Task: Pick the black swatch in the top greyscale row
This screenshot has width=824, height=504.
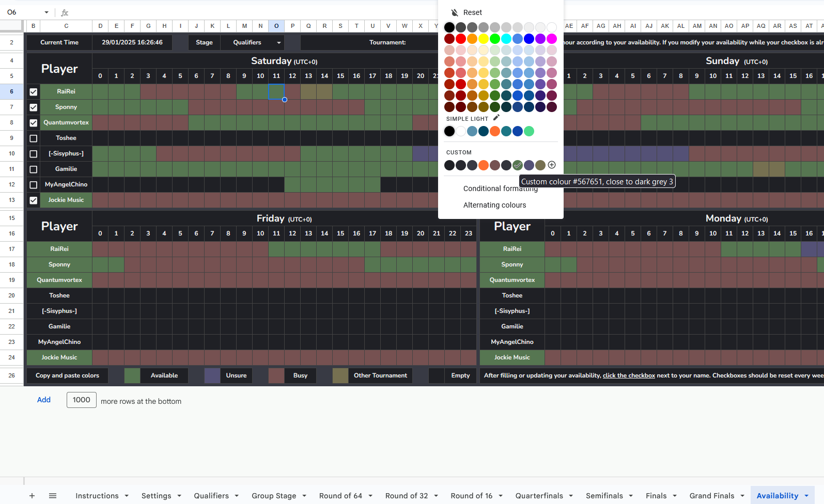Action: [449, 27]
